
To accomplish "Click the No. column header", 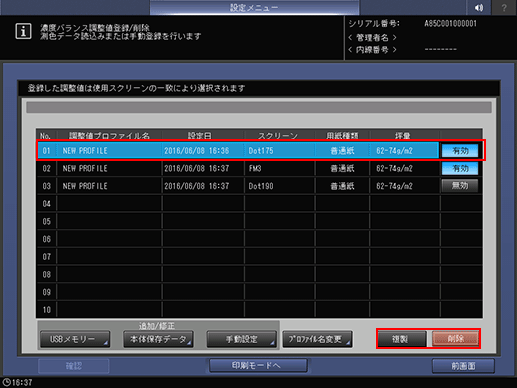I will (x=45, y=136).
